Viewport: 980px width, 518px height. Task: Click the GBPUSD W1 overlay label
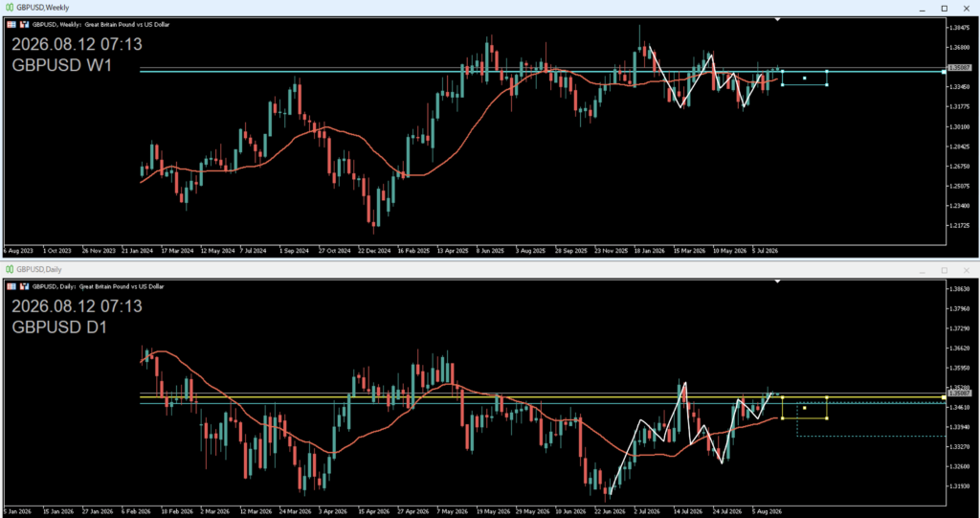62,65
